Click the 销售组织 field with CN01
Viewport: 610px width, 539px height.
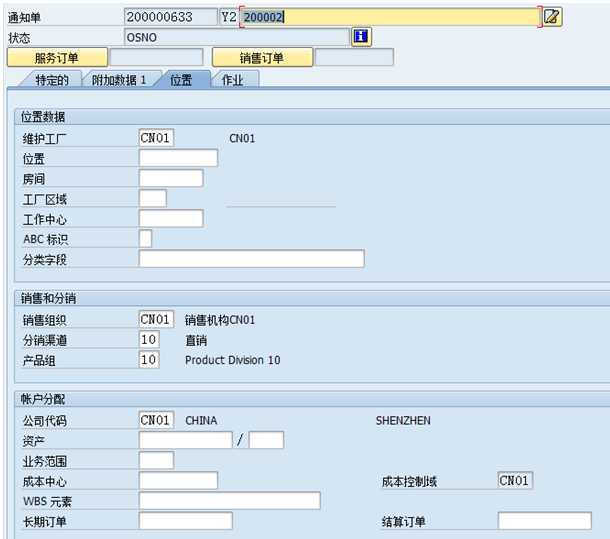156,320
